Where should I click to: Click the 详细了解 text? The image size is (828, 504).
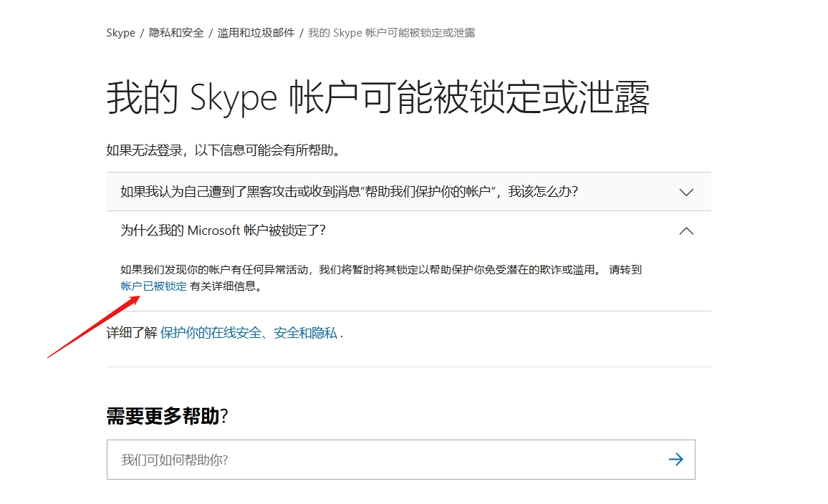click(x=132, y=333)
